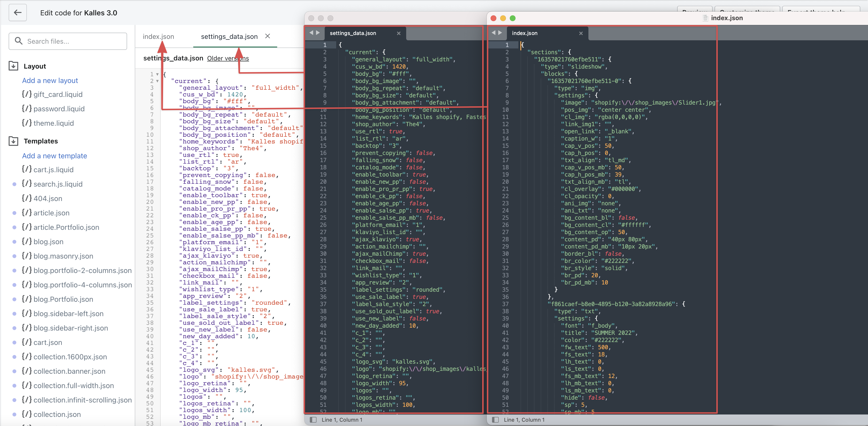Focus the Search files input field

(68, 41)
